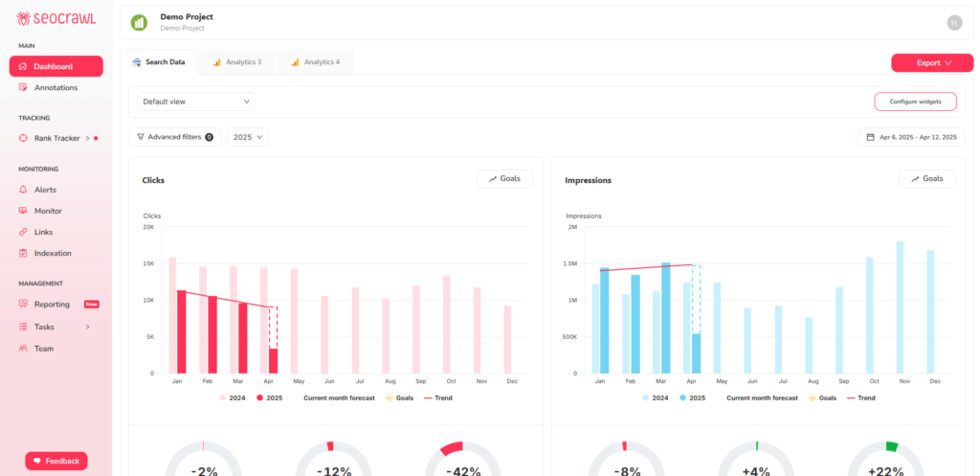Click the calendar icon in date range
Viewport: 980px width, 476px height.
click(871, 137)
